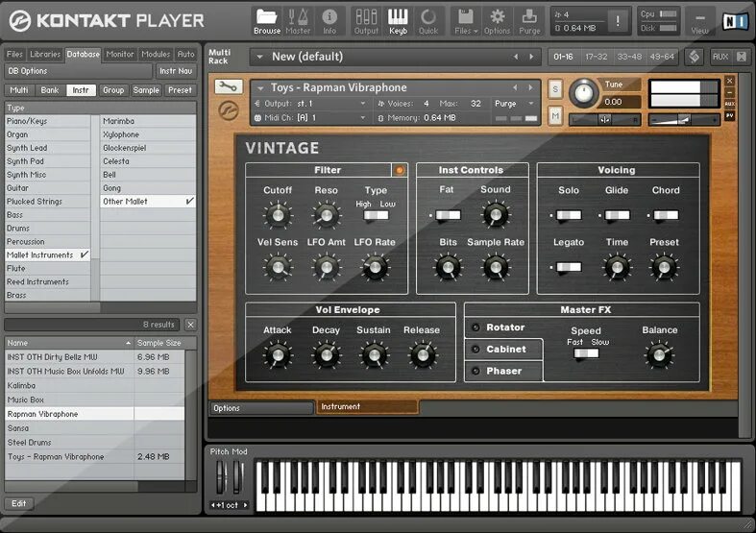
Task: Open the Files disk icon menu
Action: click(x=465, y=17)
